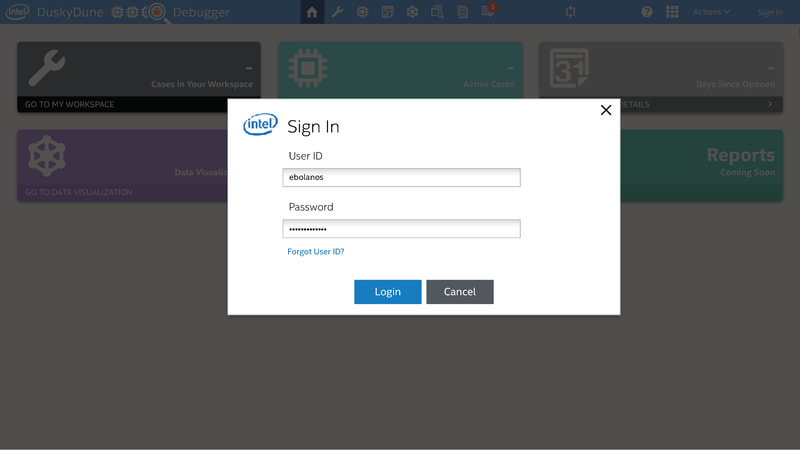The height and width of the screenshot is (450, 800).
Task: Open data visualization wheel icon in navbar
Action: pos(412,12)
